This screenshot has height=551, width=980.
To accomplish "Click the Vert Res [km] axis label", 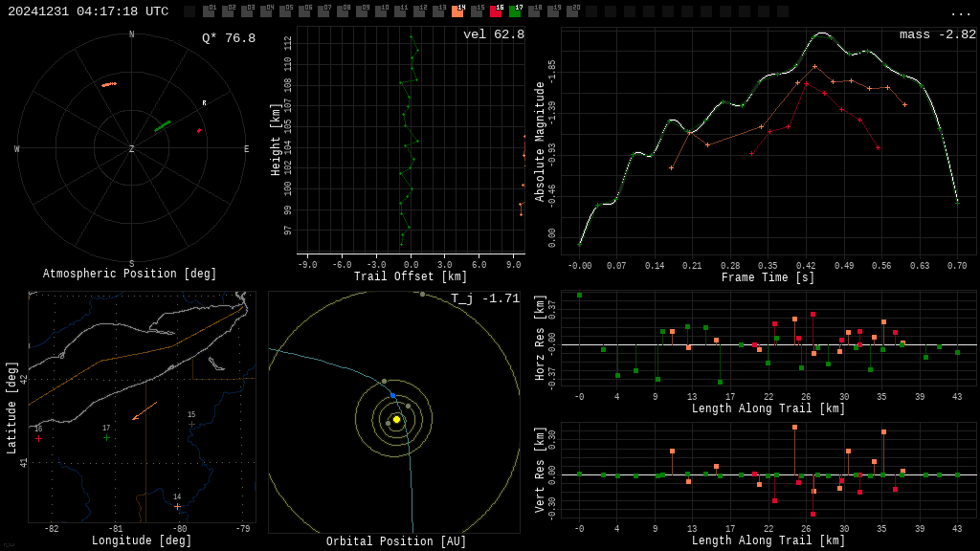I will (x=540, y=470).
